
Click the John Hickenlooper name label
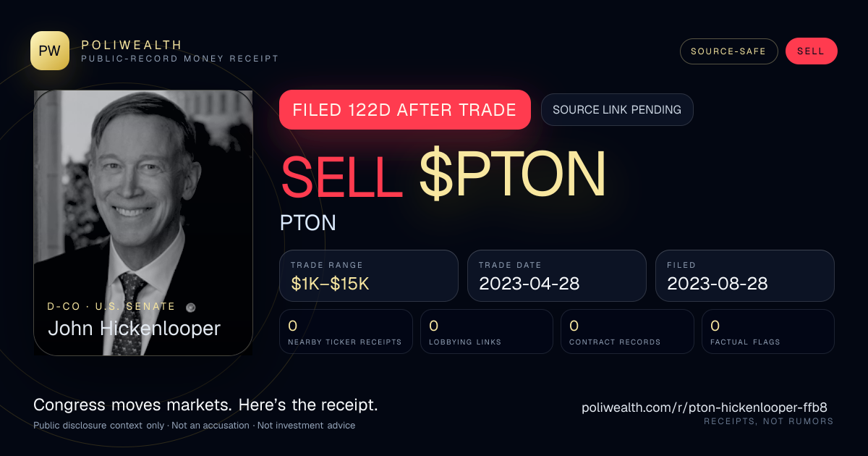pos(134,329)
